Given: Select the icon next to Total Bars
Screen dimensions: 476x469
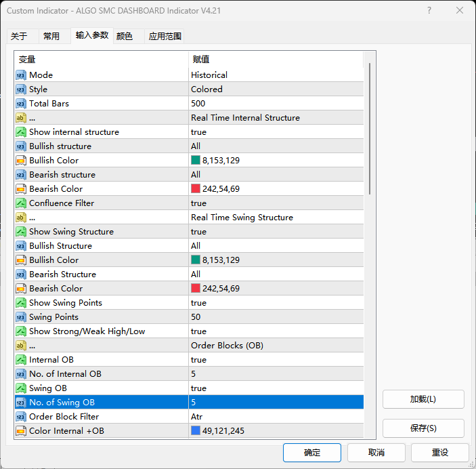Looking at the screenshot, I should (20, 104).
